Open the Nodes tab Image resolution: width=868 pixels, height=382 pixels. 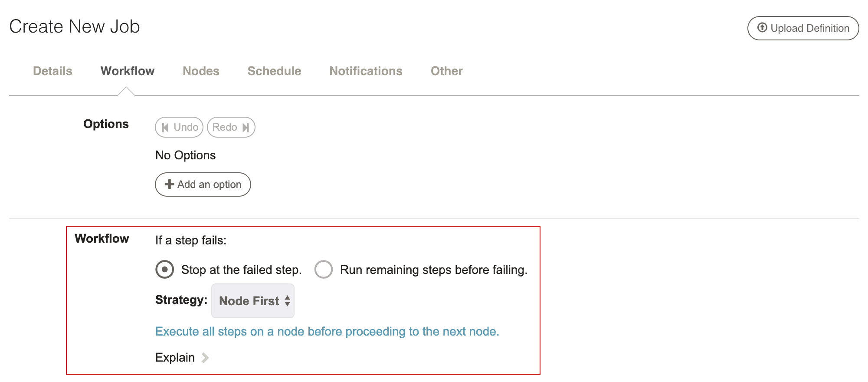[x=201, y=71]
